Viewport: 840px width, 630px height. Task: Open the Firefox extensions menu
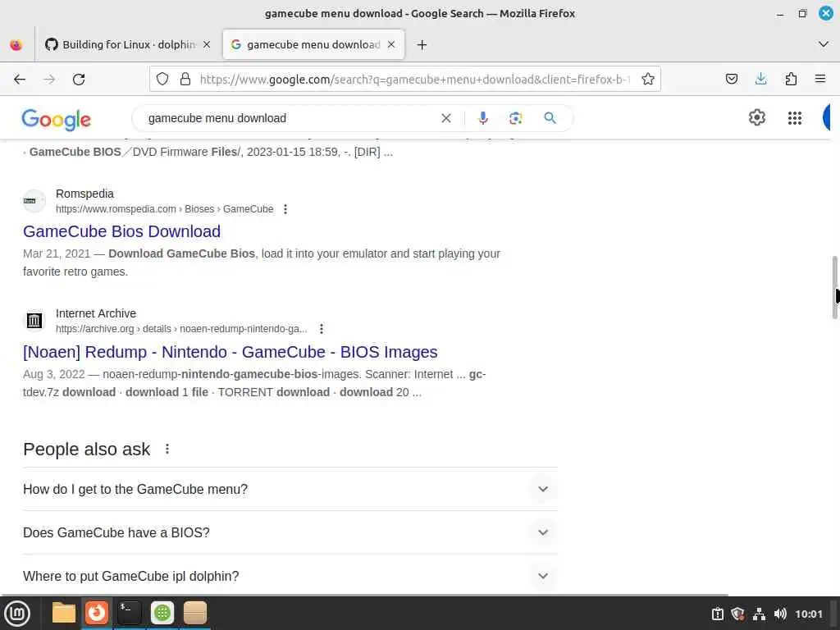click(x=791, y=80)
